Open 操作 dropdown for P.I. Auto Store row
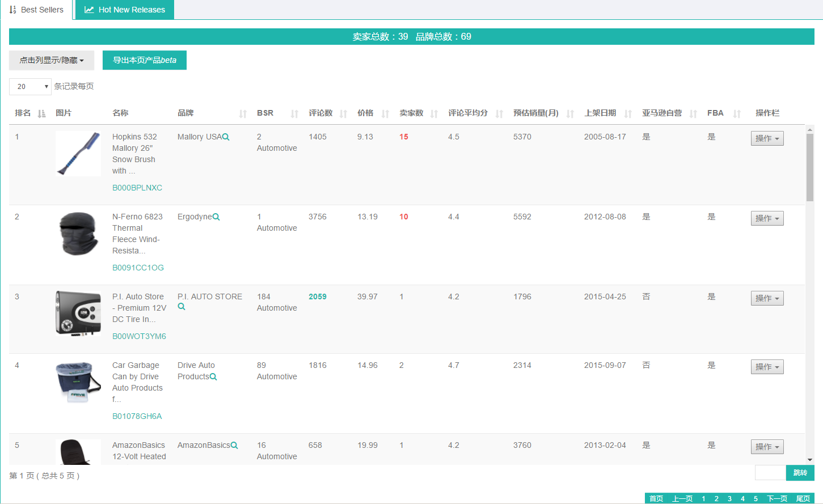Image resolution: width=823 pixels, height=504 pixels. click(x=767, y=298)
